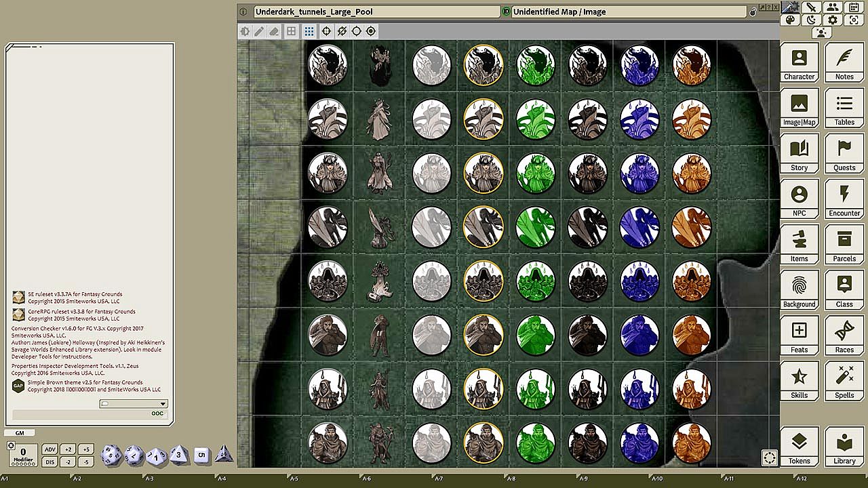Click the ADV modifier button
Screen dimensions: 868x488
50,449
